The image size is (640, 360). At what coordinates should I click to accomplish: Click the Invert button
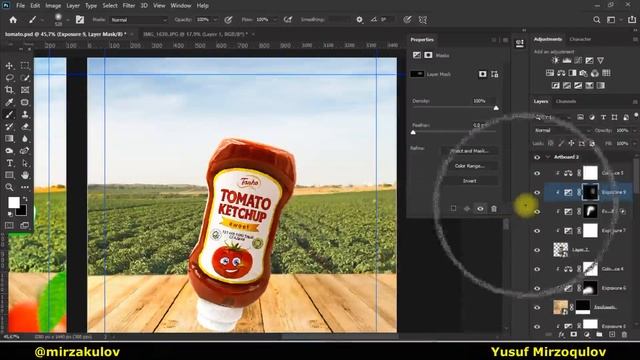pos(469,181)
